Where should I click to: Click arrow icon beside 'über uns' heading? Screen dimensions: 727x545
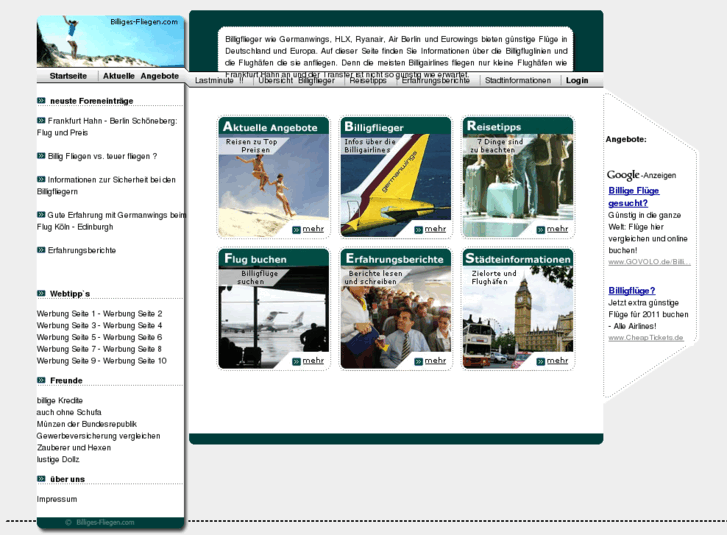pos(41,478)
